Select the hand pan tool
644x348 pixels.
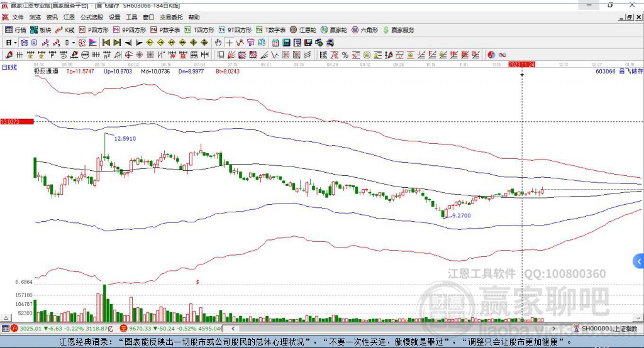pyautogui.click(x=218, y=43)
